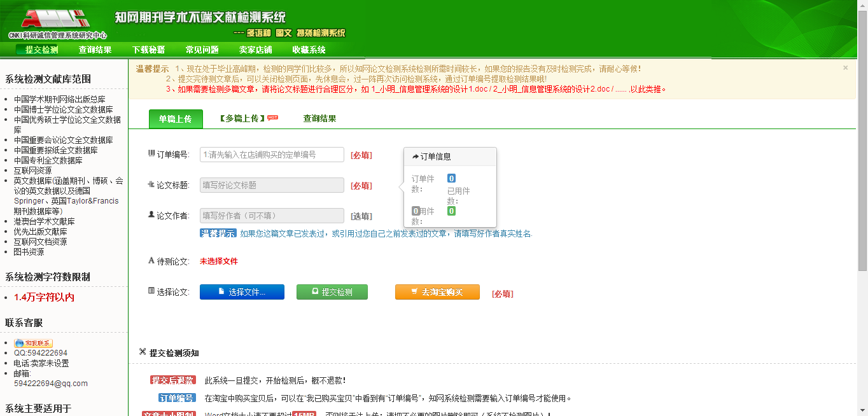Click 互联网文档资源 list item
Viewport: 868px width, 416px height.
point(41,242)
